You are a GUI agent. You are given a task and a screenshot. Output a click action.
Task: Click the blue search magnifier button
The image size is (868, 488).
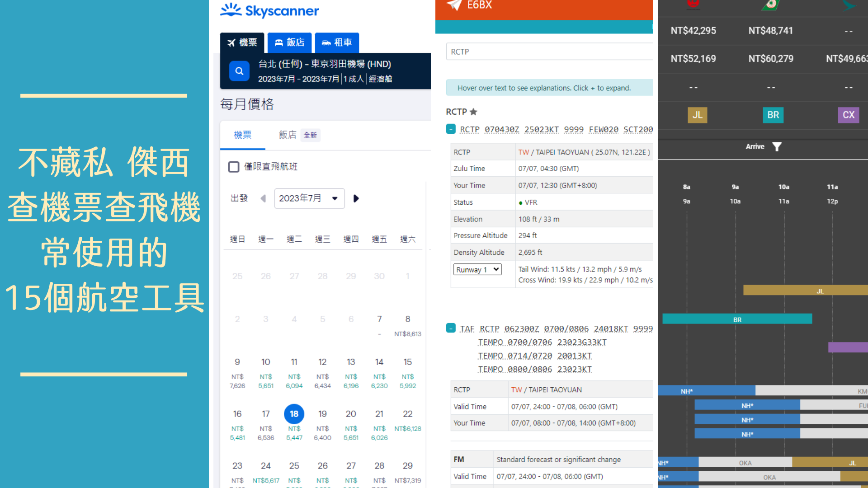point(239,71)
